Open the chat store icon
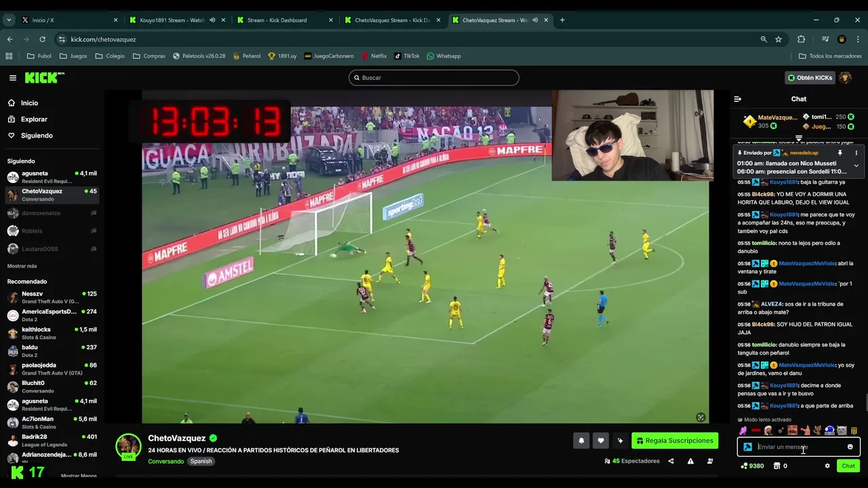Image resolution: width=868 pixels, height=488 pixels. pos(777,466)
